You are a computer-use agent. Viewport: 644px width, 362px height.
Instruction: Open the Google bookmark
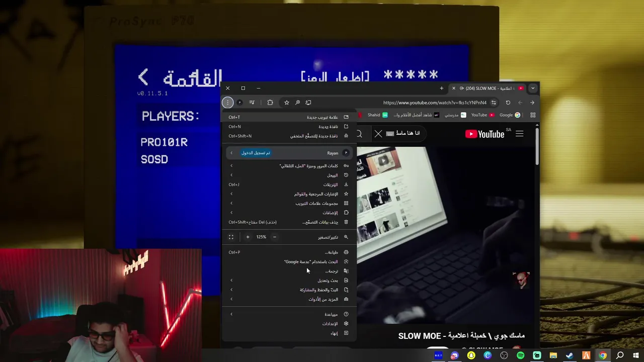click(x=510, y=115)
